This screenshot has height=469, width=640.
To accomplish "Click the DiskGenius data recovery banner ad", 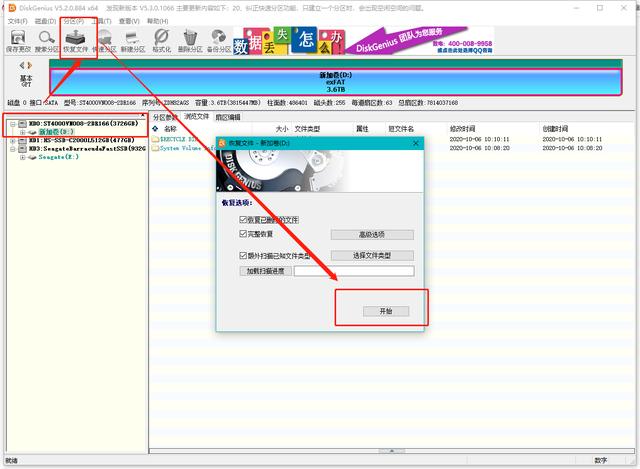I will (363, 41).
